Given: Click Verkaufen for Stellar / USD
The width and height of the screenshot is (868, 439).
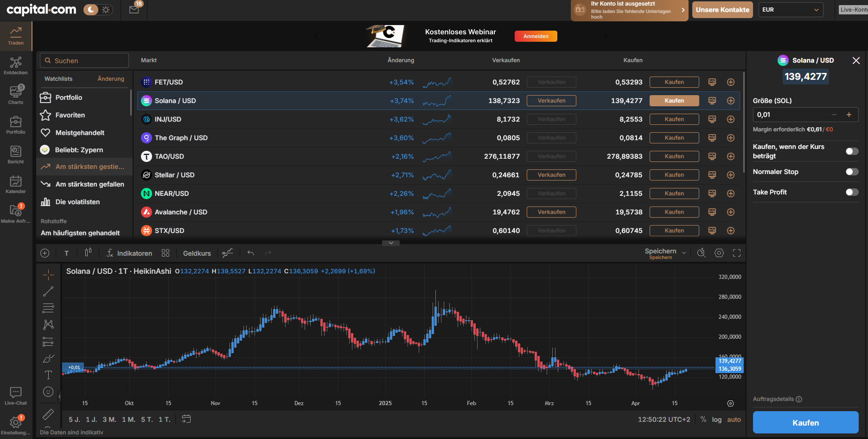Looking at the screenshot, I should pos(551,175).
